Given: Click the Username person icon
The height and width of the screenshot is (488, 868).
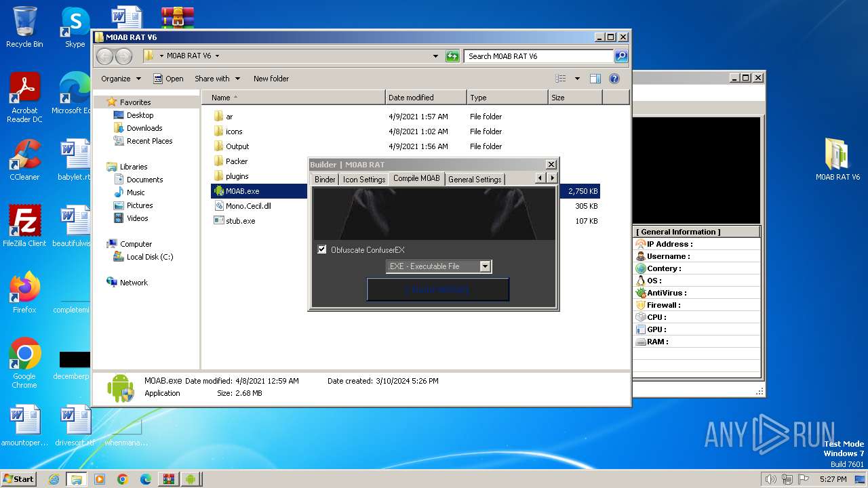Looking at the screenshot, I should point(641,256).
